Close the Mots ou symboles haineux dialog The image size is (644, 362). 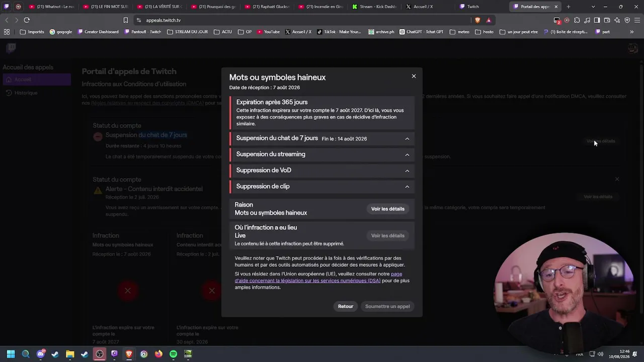coord(414,76)
